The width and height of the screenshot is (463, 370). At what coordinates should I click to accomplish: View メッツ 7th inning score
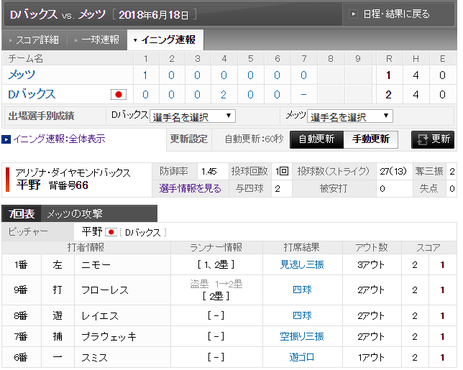point(303,75)
